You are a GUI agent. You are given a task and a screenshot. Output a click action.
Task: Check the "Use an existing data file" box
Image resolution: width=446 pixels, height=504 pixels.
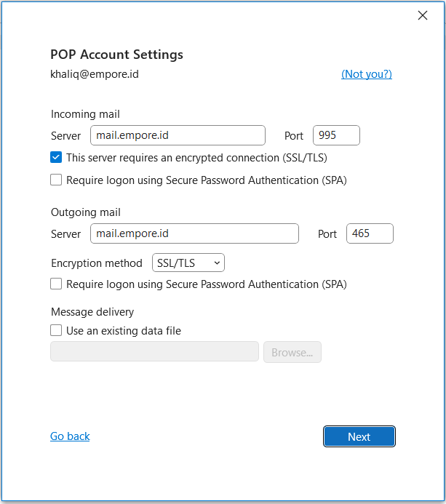(56, 330)
